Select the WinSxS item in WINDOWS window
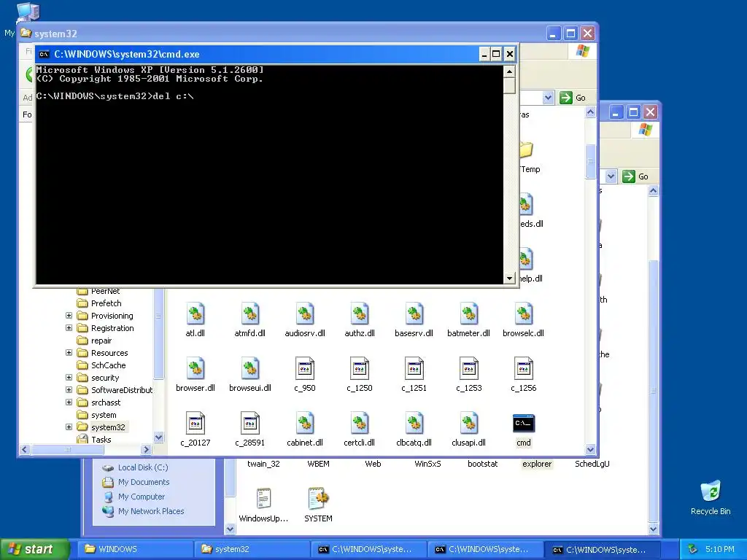Viewport: 747px width, 560px height. (427, 464)
